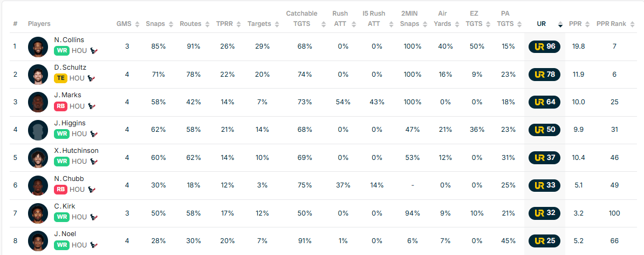Open X. Hutchinson player link

click(x=76, y=151)
